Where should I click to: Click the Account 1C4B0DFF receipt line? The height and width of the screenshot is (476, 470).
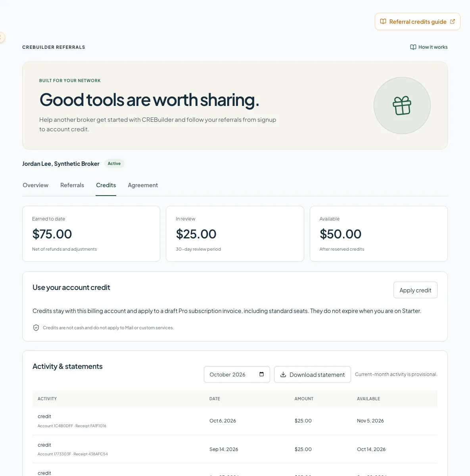coord(72,426)
